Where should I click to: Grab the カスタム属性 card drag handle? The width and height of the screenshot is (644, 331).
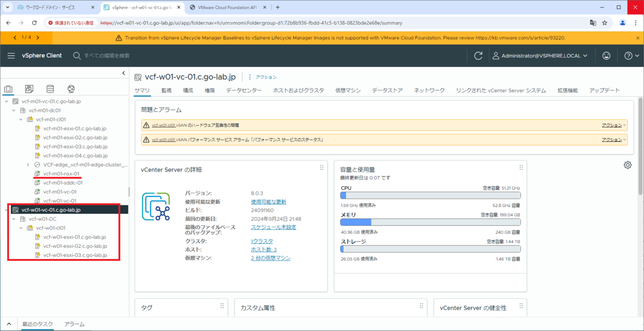coord(421,306)
